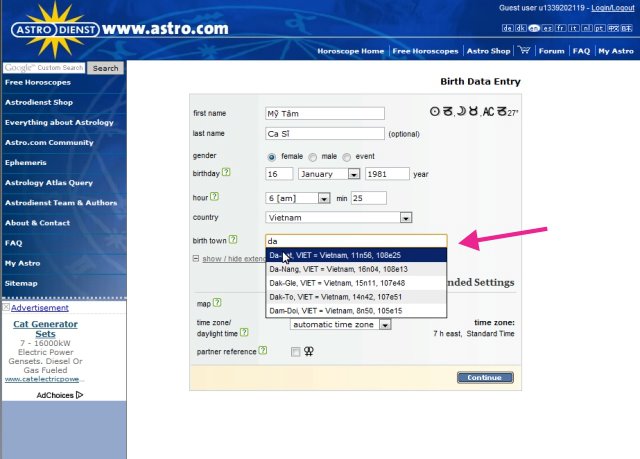The width and height of the screenshot is (640, 459).
Task: Select the event radio button
Action: [347, 157]
